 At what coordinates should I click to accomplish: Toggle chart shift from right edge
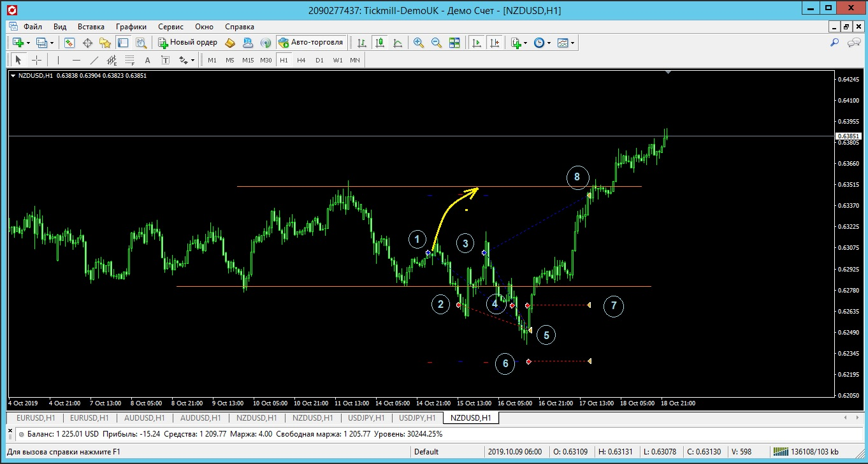pos(494,43)
